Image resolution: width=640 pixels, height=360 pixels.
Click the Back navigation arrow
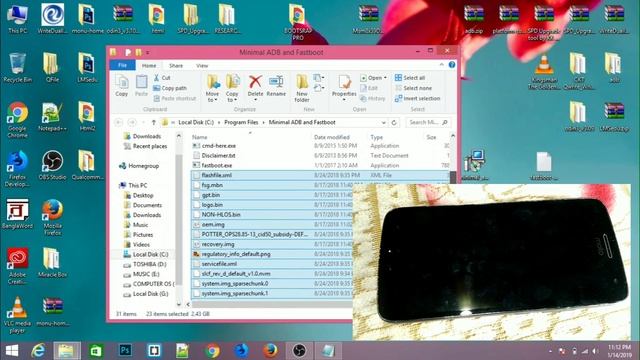click(x=119, y=122)
